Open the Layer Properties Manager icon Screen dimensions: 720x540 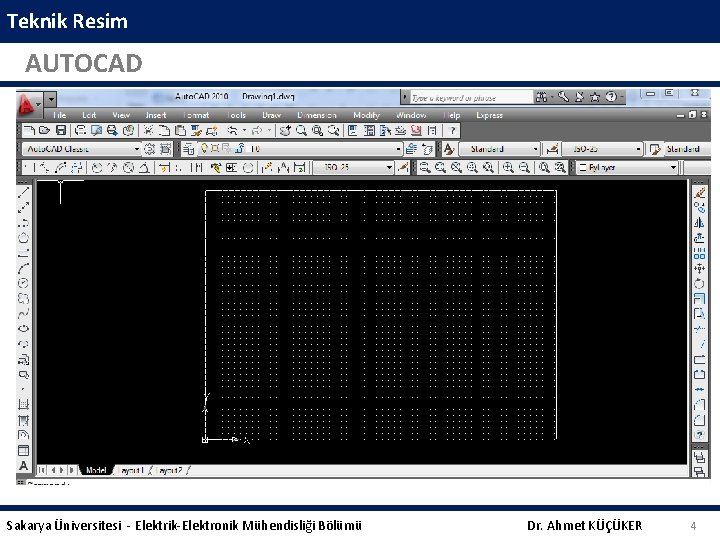[x=188, y=149]
